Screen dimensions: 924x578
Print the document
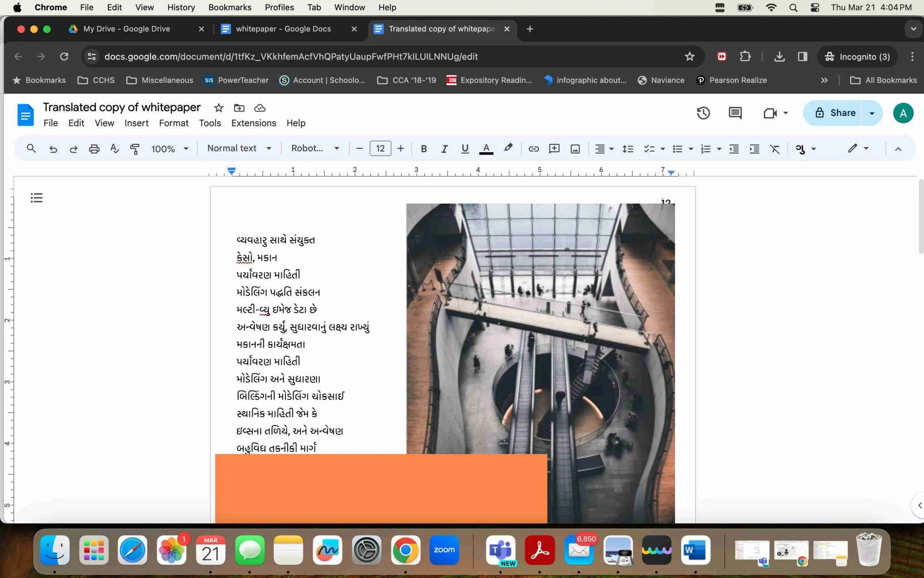tap(94, 149)
